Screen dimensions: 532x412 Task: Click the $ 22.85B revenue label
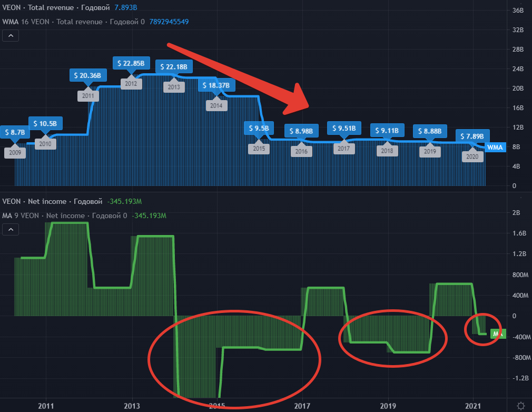[131, 63]
